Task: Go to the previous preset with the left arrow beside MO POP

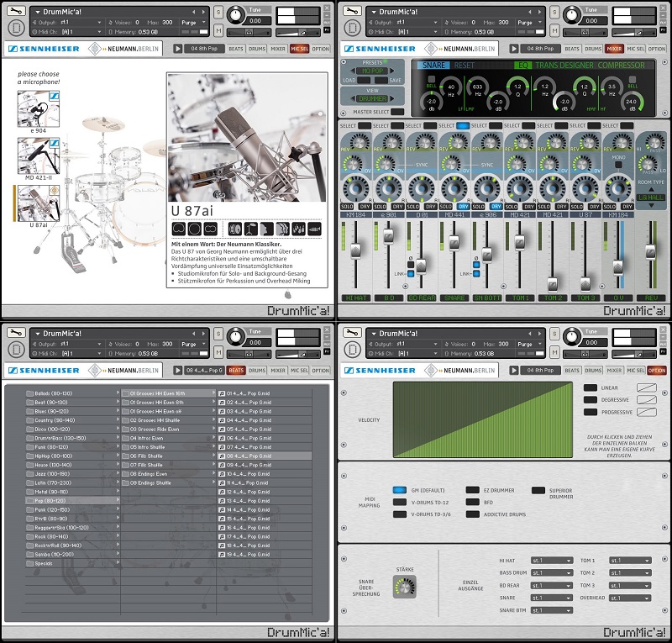Action: pos(353,71)
